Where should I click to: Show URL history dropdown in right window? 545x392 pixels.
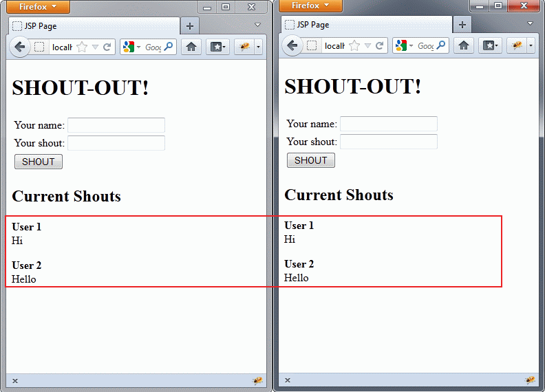367,45
